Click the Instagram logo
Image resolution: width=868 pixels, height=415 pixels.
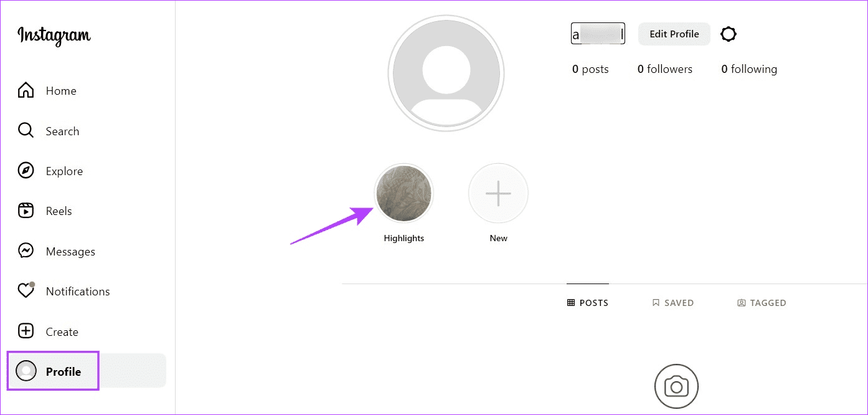(54, 36)
